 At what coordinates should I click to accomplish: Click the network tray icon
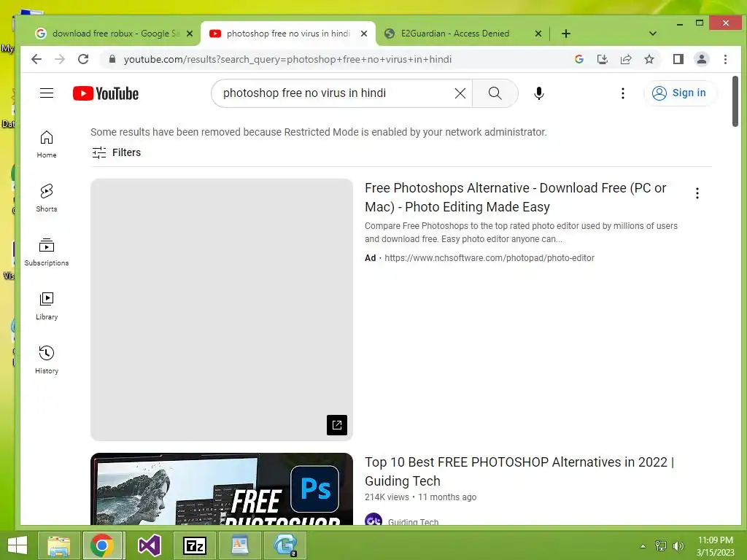pyautogui.click(x=661, y=546)
